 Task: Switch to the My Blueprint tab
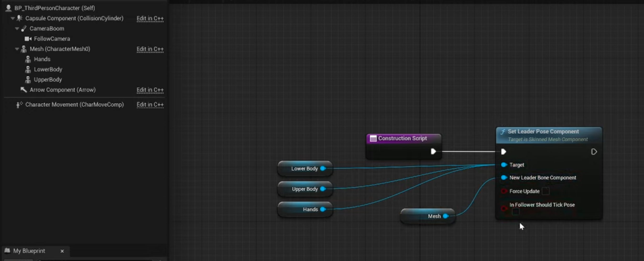coord(29,251)
